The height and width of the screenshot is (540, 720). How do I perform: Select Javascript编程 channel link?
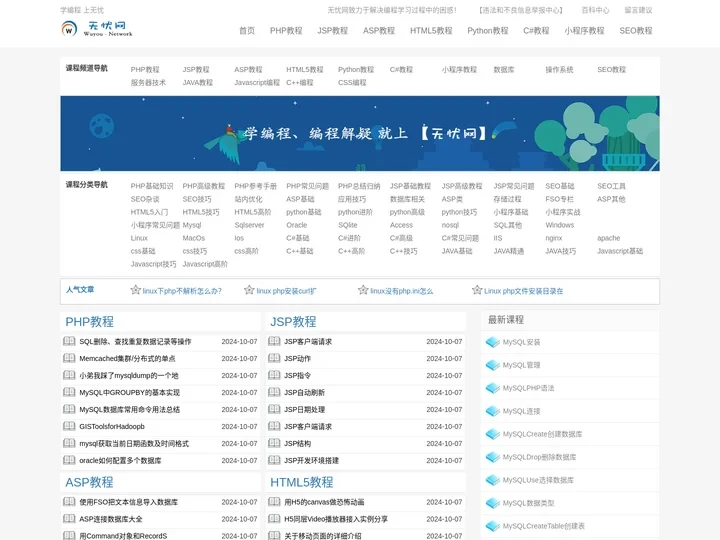[257, 83]
